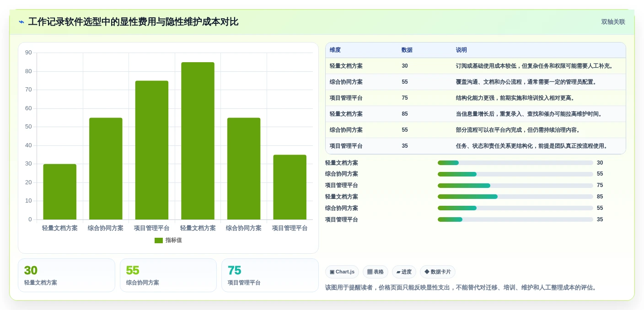Click the green legend swatch for 指标值
Screen dimensions: 644x310
coord(159,241)
